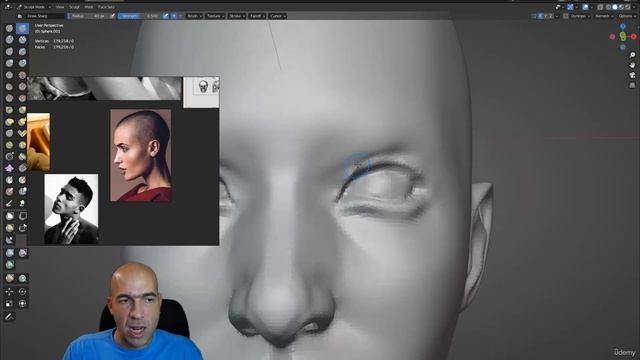This screenshot has width=640, height=360.
Task: Toggle the camera view icon
Action: tap(632, 76)
